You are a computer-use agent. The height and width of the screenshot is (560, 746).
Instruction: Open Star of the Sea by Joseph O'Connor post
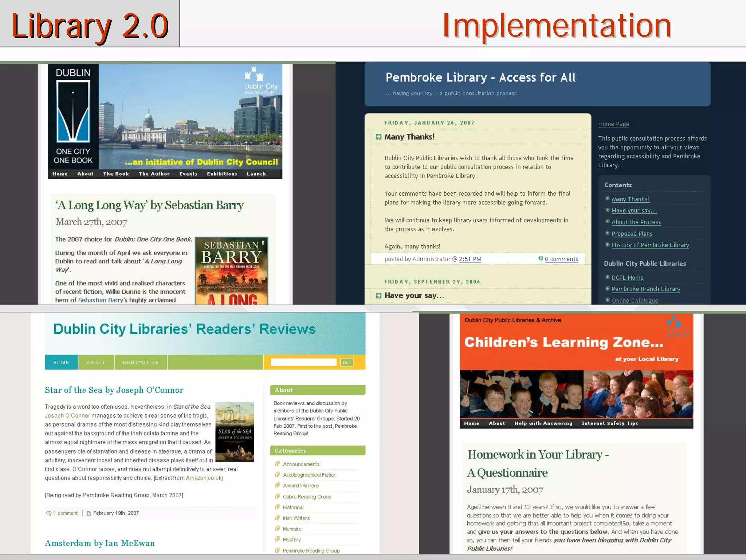click(x=114, y=390)
